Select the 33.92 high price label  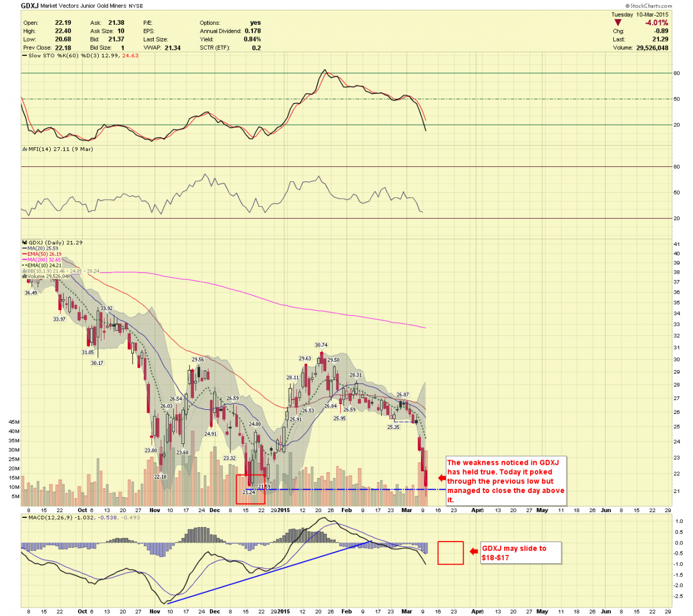pyautogui.click(x=106, y=308)
